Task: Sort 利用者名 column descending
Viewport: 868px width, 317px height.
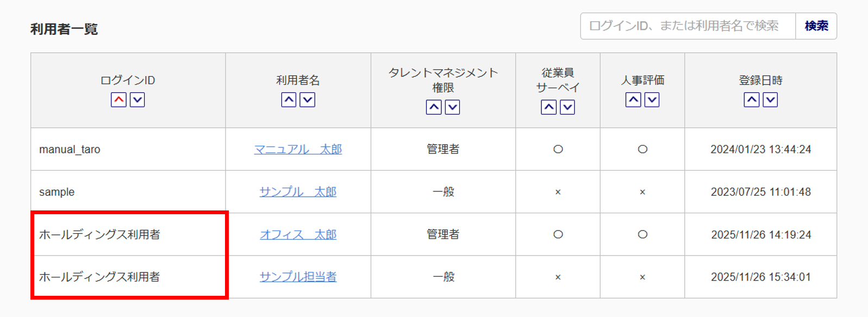Action: [x=308, y=100]
